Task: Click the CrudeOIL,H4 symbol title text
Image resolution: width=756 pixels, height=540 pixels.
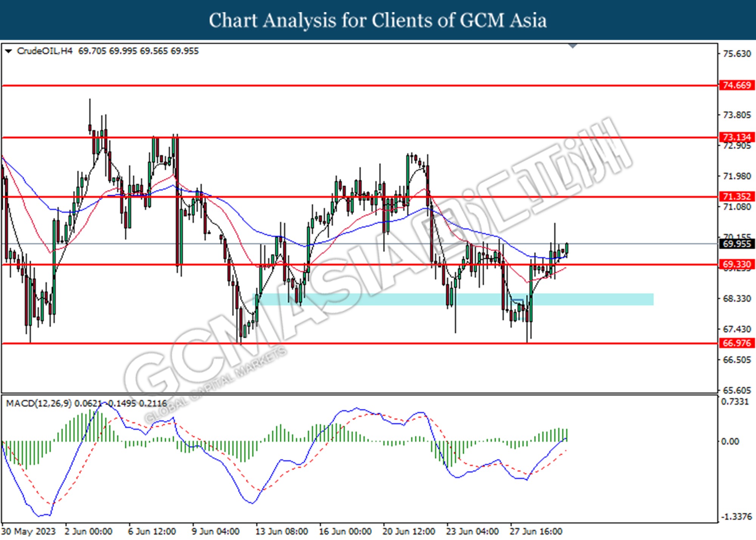Action: (x=45, y=51)
